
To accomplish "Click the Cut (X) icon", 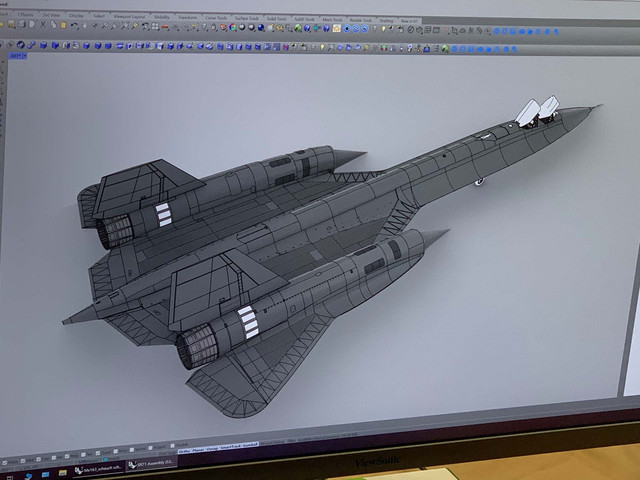I will [x=42, y=24].
